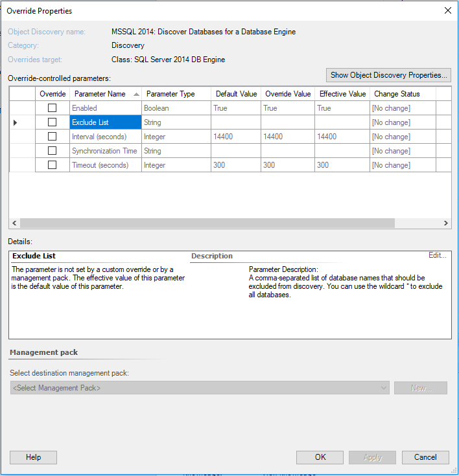The height and width of the screenshot is (476, 459).
Task: Close the Override Properties dialog
Action: click(x=448, y=10)
